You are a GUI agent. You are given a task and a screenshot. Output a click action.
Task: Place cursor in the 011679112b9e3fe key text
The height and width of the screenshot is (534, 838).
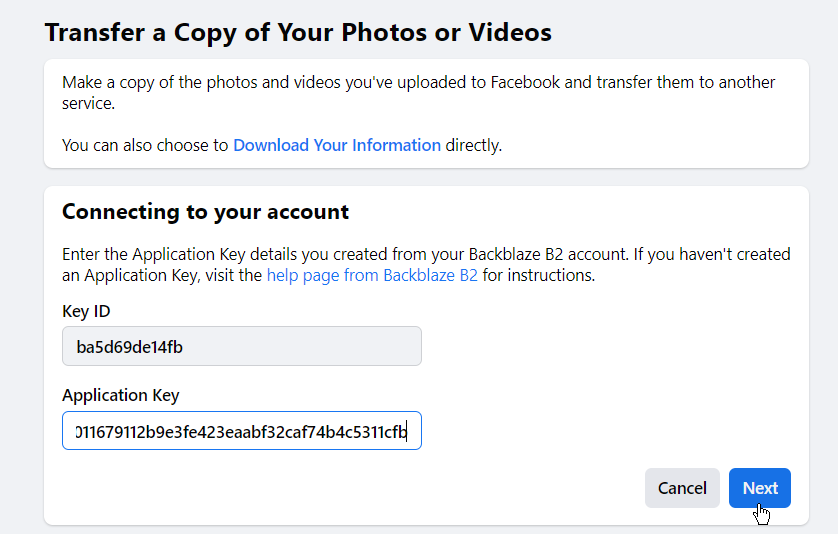click(x=242, y=432)
